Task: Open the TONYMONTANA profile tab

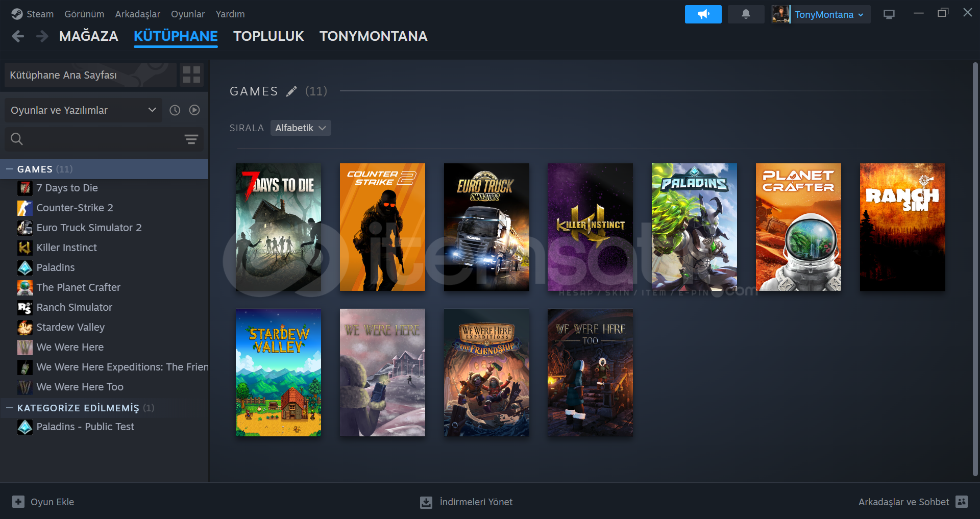Action: point(374,36)
